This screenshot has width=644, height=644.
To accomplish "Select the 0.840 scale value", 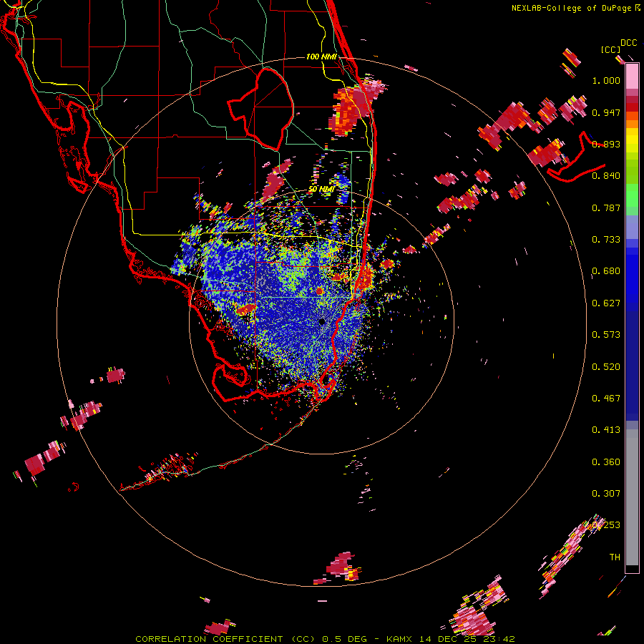I will tap(606, 176).
